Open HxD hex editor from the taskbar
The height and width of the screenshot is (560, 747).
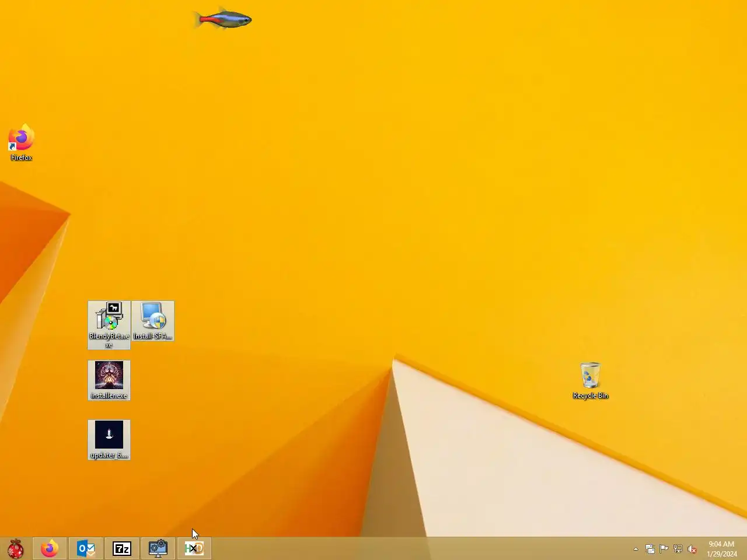[194, 548]
